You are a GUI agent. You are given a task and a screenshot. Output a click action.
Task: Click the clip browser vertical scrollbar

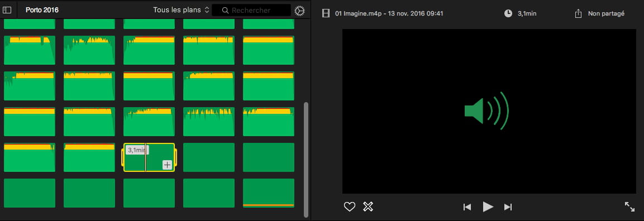coord(306,160)
